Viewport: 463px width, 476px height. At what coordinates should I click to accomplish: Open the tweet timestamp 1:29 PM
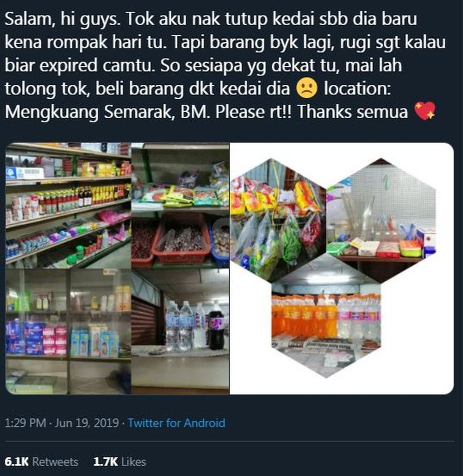(x=25, y=423)
